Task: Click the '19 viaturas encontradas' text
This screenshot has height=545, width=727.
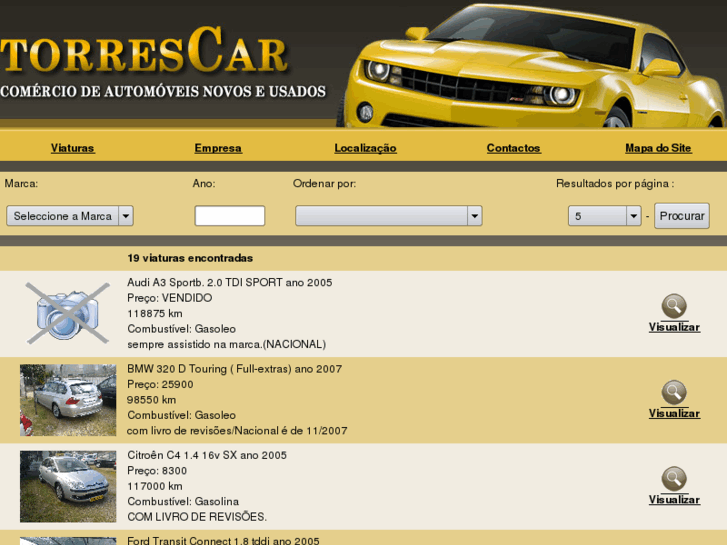Action: coord(190,258)
